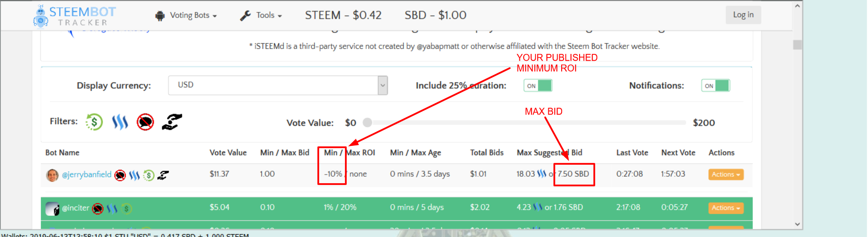Image resolution: width=868 pixels, height=237 pixels.
Task: Toggle the Include 25% curation switch
Action: 538,86
